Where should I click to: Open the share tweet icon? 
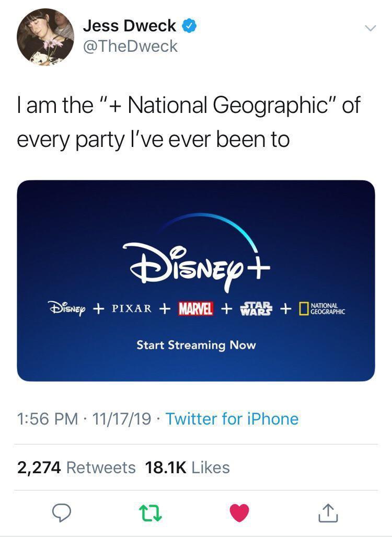point(328,512)
